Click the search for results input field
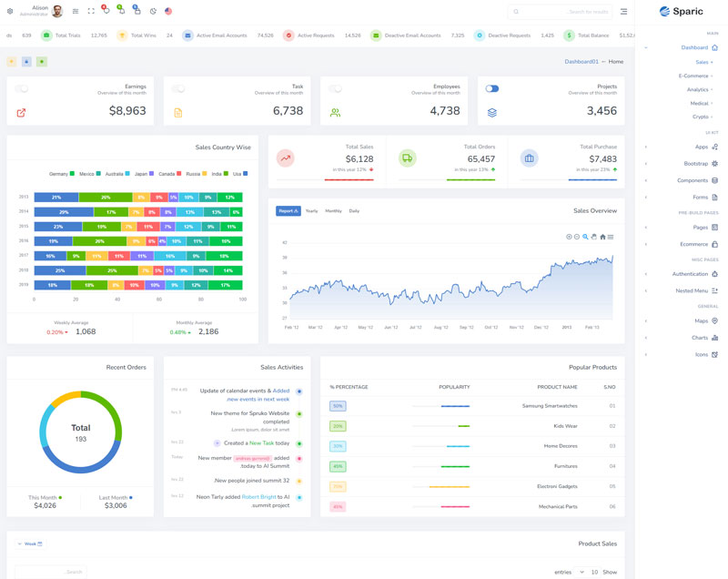Image resolution: width=728 pixels, height=579 pixels. tap(564, 12)
